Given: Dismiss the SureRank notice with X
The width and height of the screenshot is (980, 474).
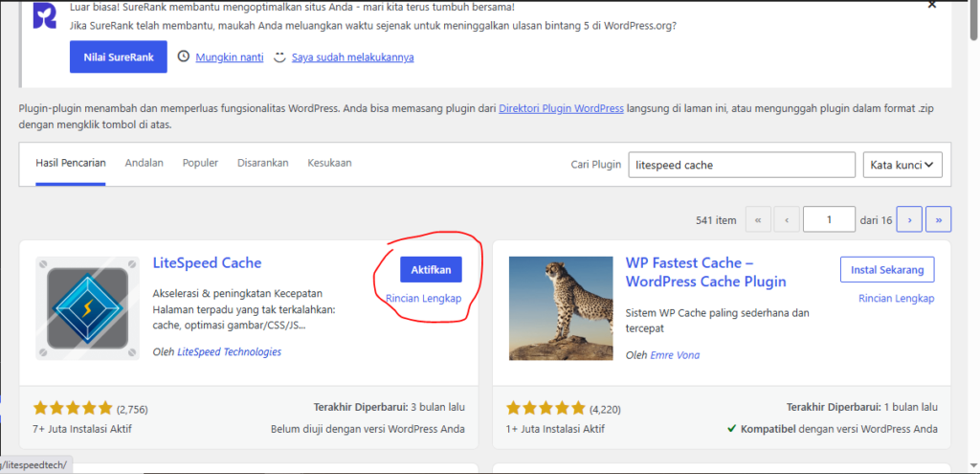Looking at the screenshot, I should (x=932, y=5).
